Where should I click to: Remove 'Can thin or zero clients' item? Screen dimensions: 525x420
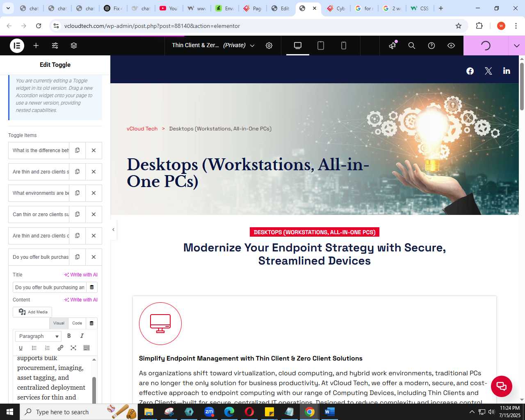[94, 215]
